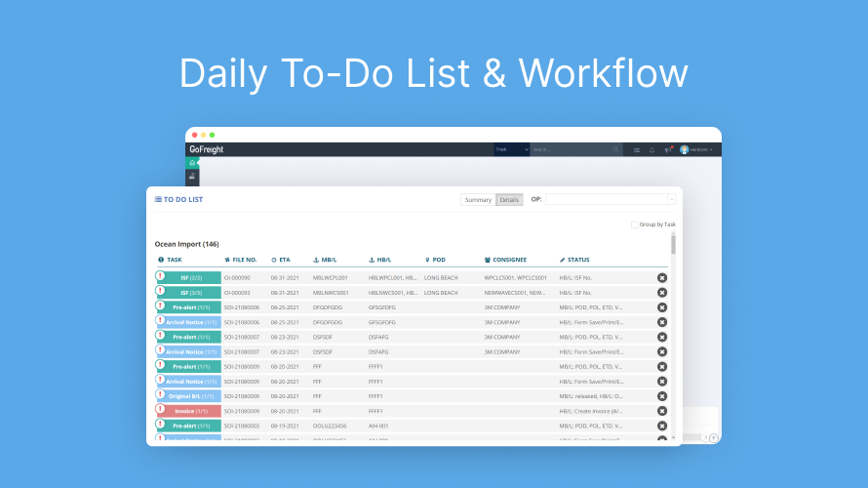Screen dimensions: 868x488
Task: Click status 'MB/L: released, HB/L: O...' text
Action: point(591,396)
